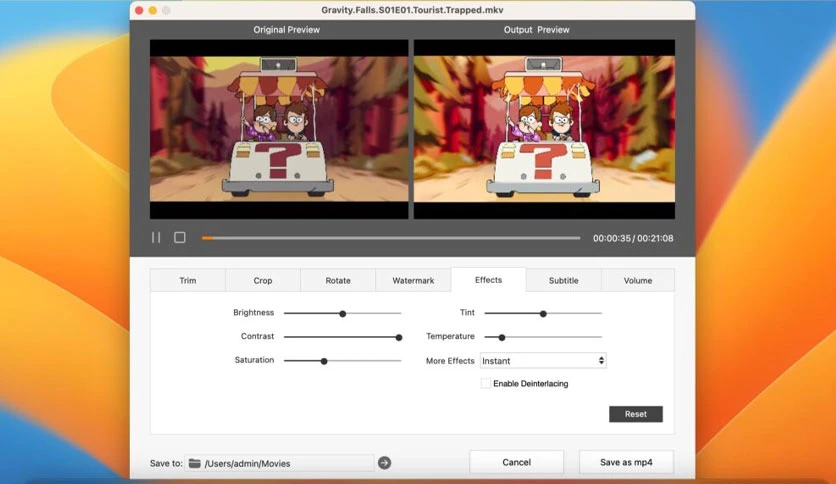Click the Original Preview video frame
The height and width of the screenshot is (484, 836).
click(x=279, y=129)
